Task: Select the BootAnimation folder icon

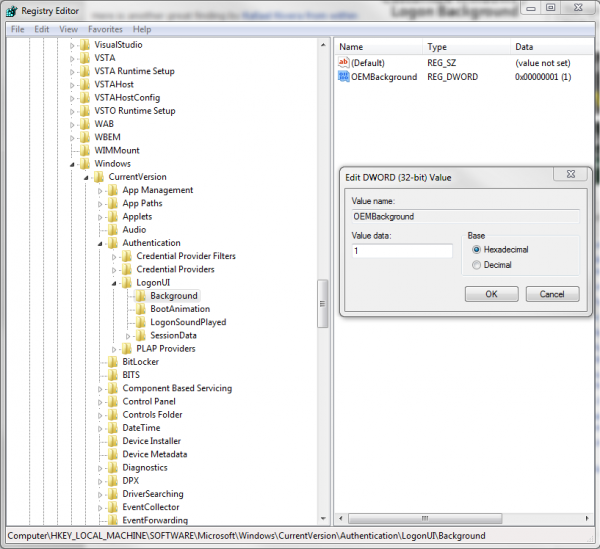Action: coord(141,309)
